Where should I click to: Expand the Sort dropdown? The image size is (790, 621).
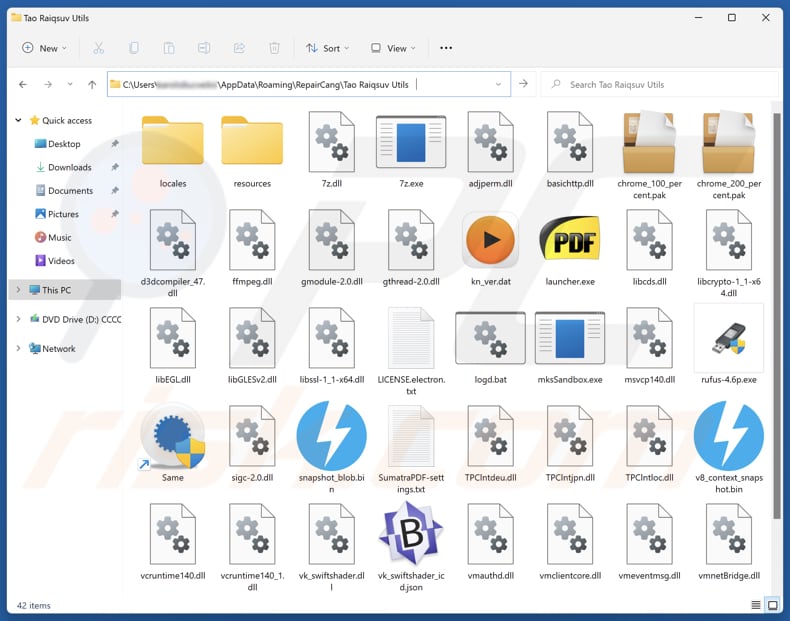328,48
